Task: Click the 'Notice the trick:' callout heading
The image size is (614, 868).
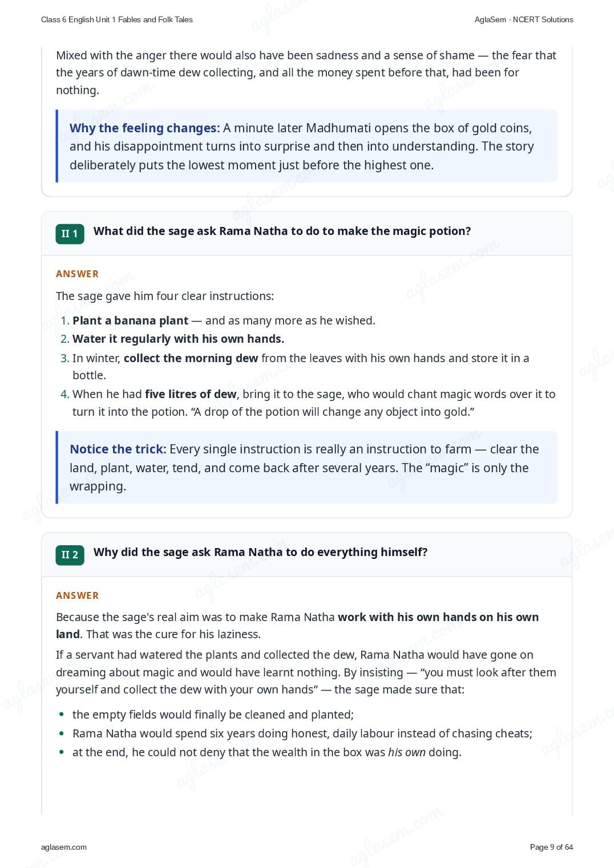Action: 118,449
